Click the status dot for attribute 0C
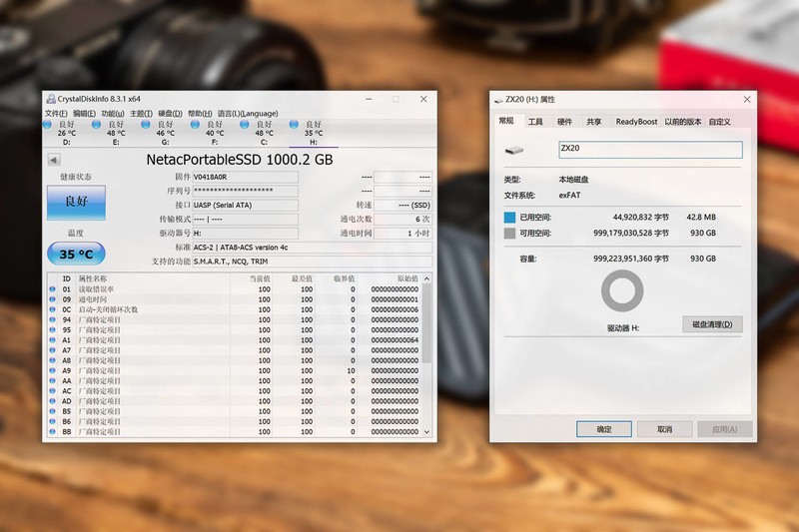This screenshot has width=799, height=532. click(53, 309)
